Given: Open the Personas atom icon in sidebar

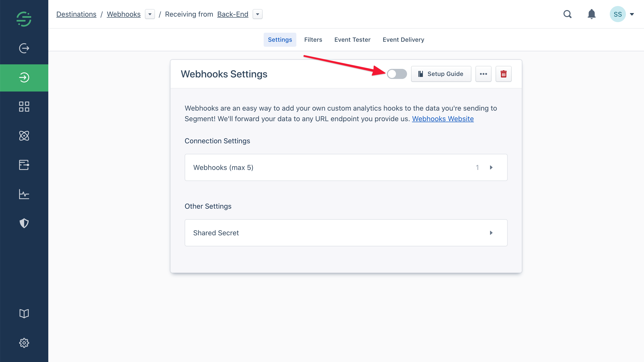Looking at the screenshot, I should pyautogui.click(x=24, y=136).
